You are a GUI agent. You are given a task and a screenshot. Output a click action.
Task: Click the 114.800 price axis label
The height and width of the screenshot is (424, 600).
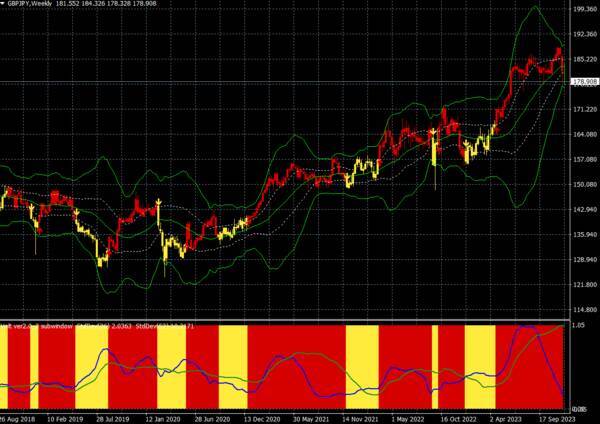[x=584, y=309]
